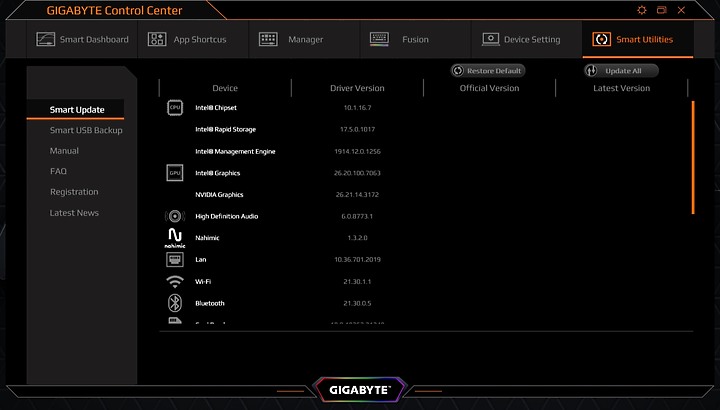
Task: Open the FAQ sidebar entry
Action: click(58, 171)
